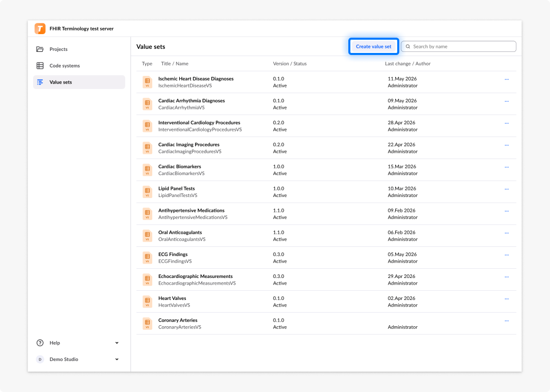
Task: Click the Interventional Cardiology Procedures type icon
Action: (147, 126)
